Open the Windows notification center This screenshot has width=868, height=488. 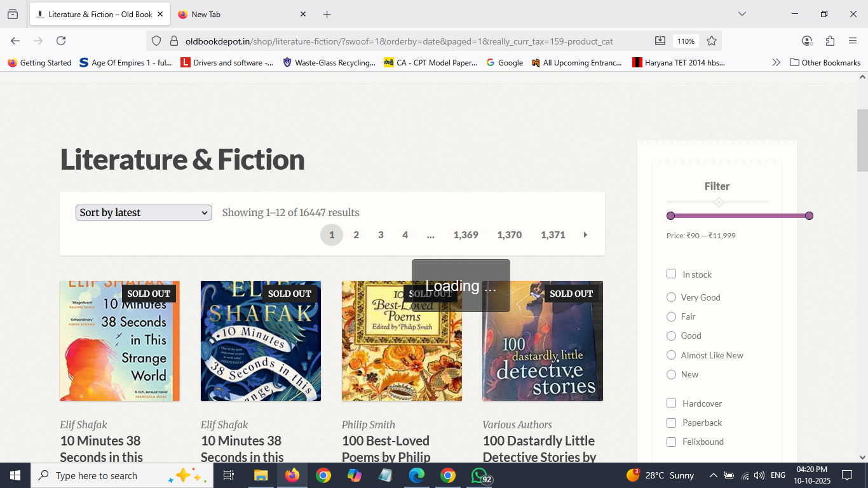pyautogui.click(x=846, y=475)
